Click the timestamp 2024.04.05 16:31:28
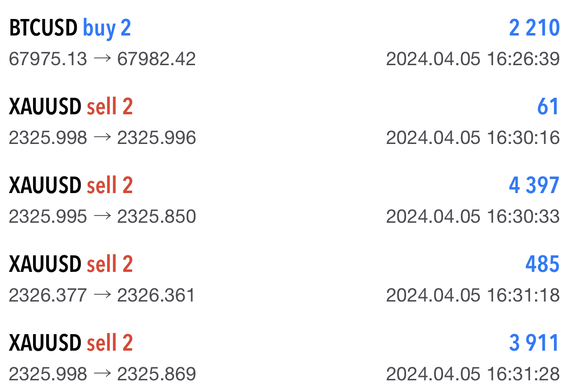Image resolution: width=569 pixels, height=392 pixels. click(473, 374)
